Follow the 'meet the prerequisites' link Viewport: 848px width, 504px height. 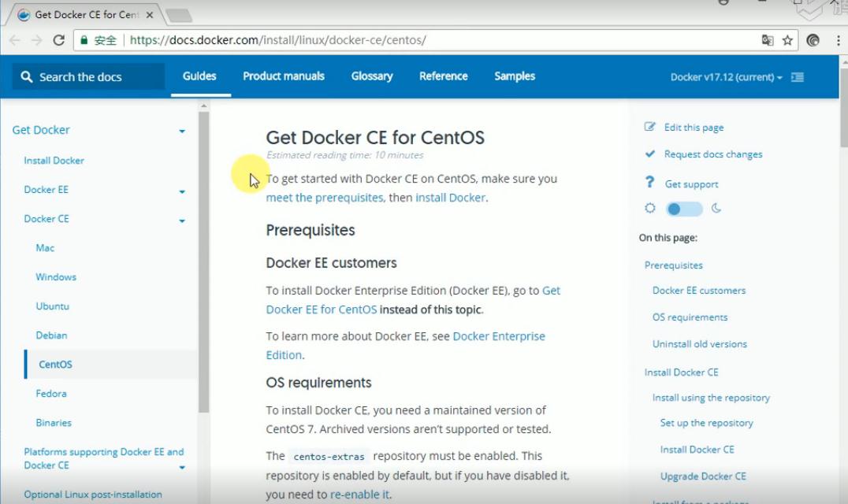pos(325,198)
